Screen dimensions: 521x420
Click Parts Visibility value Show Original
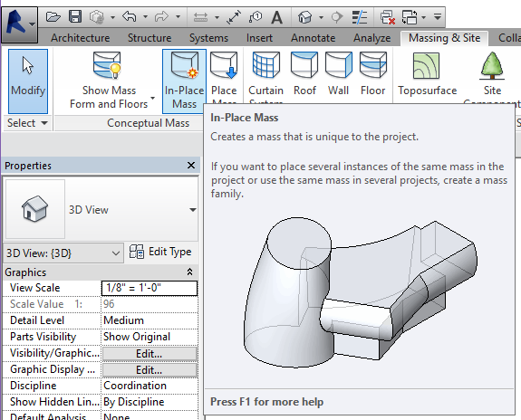pyautogui.click(x=150, y=337)
